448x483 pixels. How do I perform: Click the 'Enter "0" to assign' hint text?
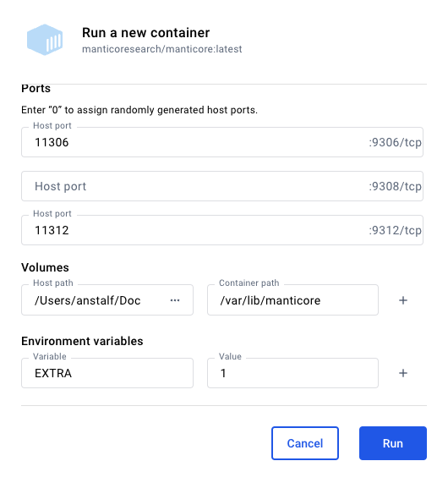139,110
